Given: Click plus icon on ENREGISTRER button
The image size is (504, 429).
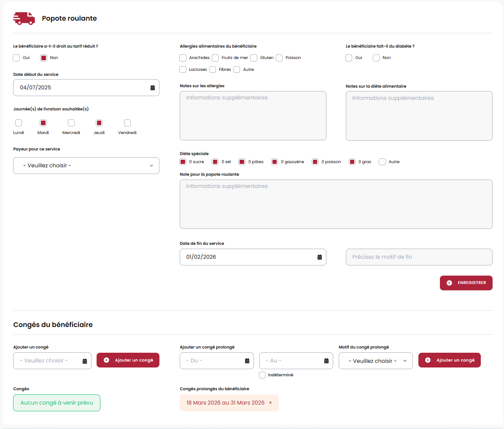Looking at the screenshot, I should click(449, 283).
